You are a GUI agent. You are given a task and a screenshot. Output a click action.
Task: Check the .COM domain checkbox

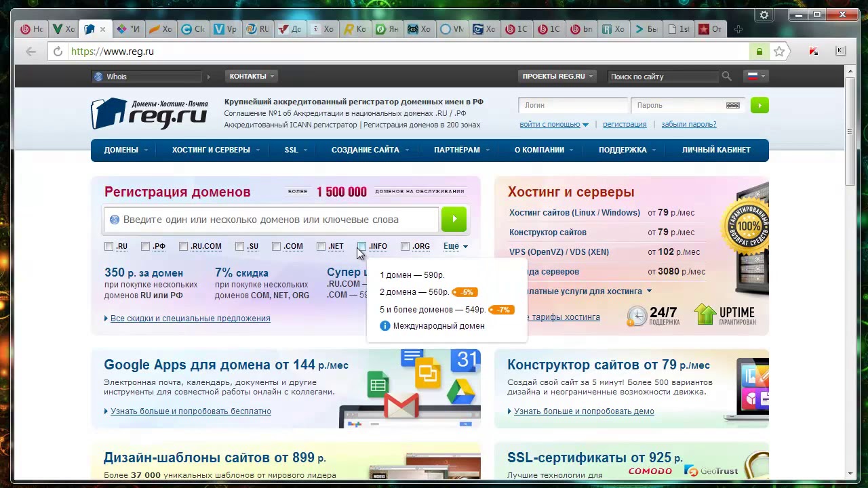(x=276, y=247)
